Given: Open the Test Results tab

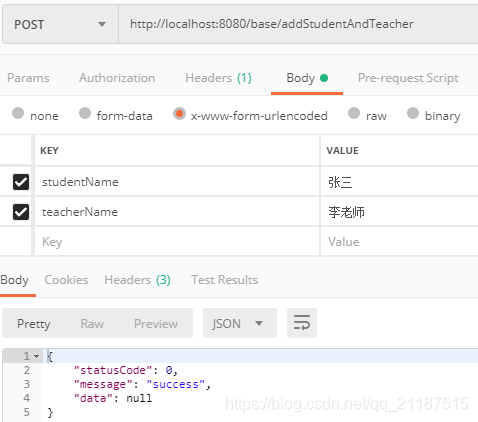Looking at the screenshot, I should pos(224,280).
